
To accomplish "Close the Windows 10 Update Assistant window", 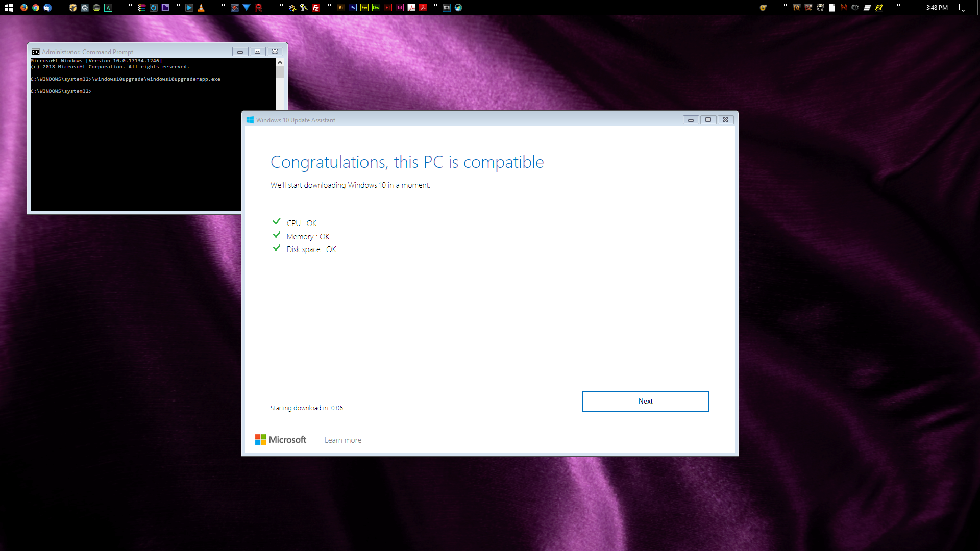I will (x=725, y=120).
